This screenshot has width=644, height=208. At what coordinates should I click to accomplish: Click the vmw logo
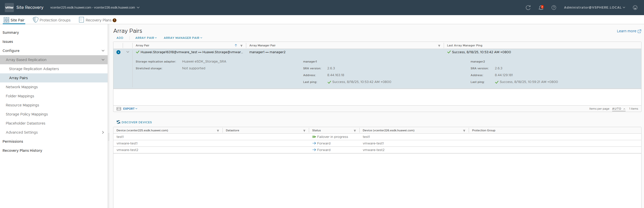click(x=9, y=8)
